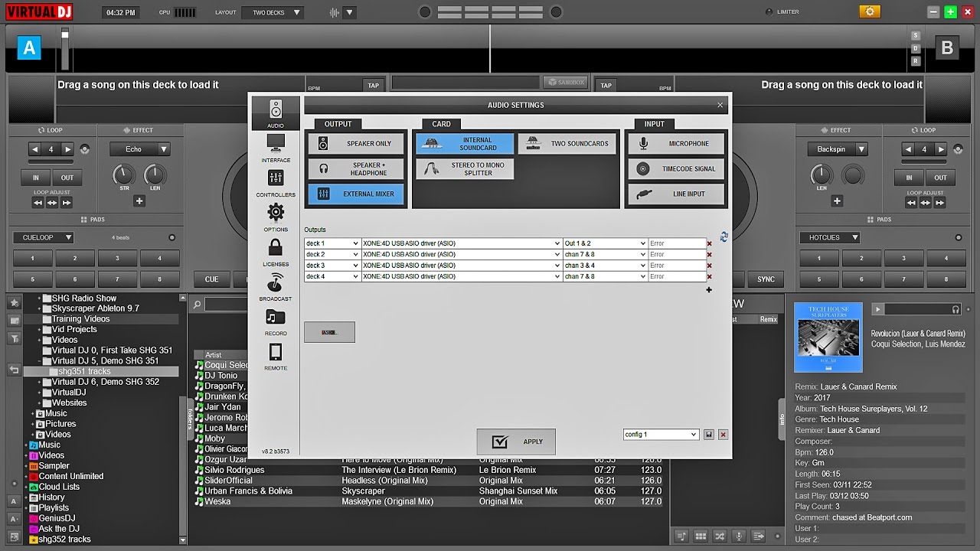Open the History browser item
The image size is (980, 551).
tap(51, 497)
